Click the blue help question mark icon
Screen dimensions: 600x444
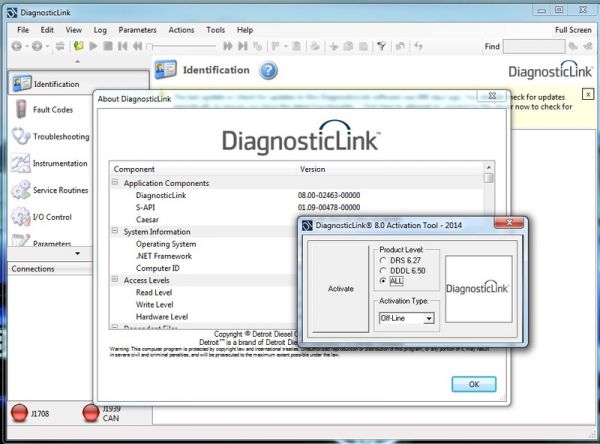(268, 71)
